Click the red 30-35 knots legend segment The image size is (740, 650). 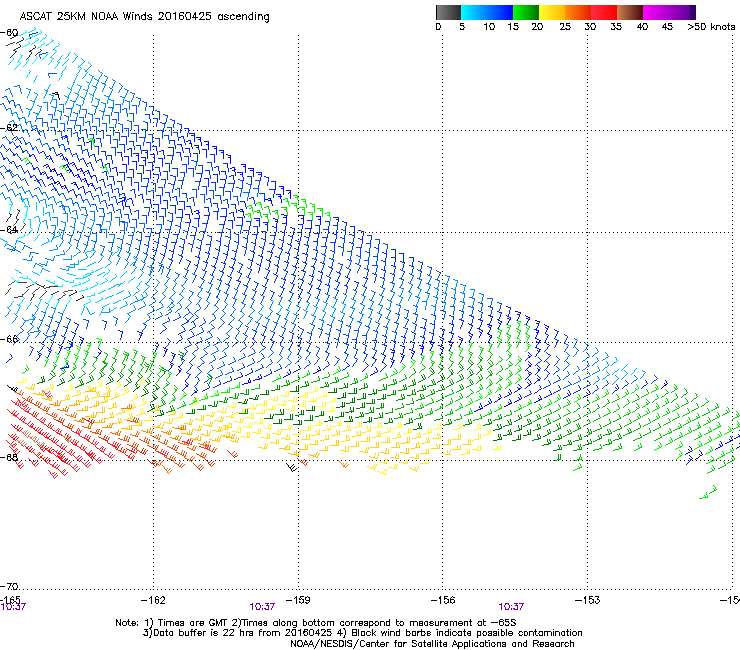coord(604,12)
